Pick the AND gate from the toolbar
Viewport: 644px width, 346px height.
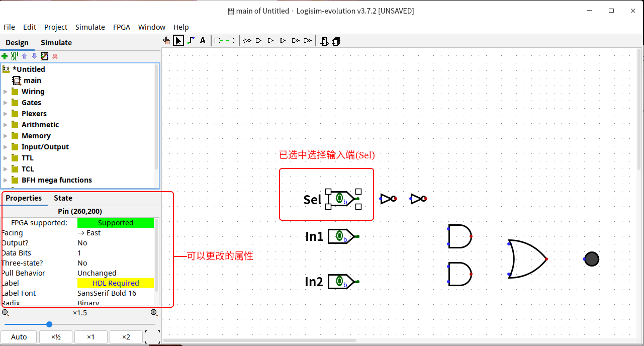(x=258, y=40)
